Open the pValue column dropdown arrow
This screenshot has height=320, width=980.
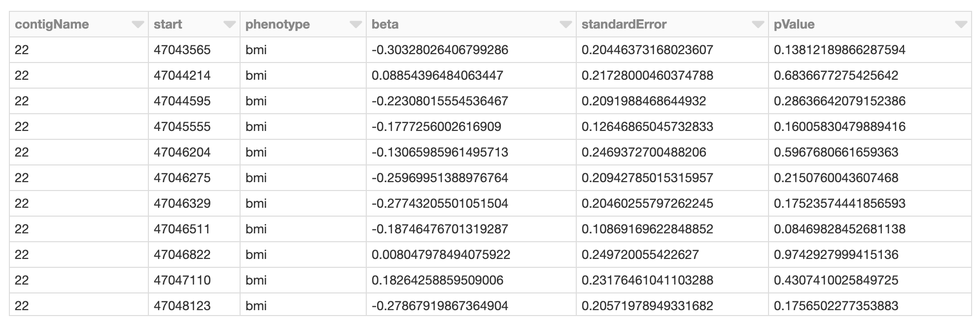(961, 25)
